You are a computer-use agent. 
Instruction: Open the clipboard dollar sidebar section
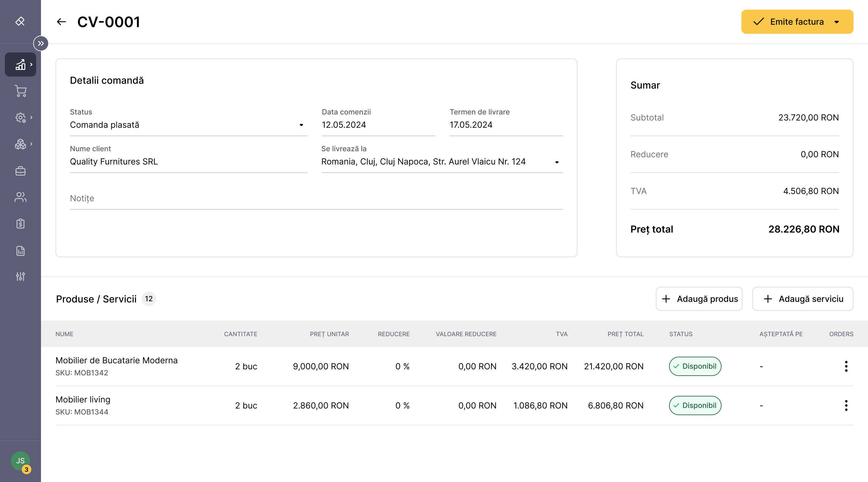[20, 224]
